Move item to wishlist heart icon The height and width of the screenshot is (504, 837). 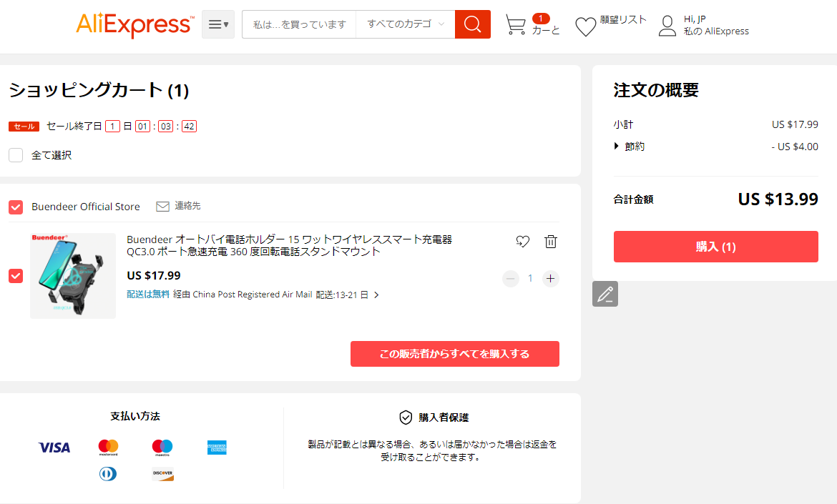pyautogui.click(x=523, y=242)
